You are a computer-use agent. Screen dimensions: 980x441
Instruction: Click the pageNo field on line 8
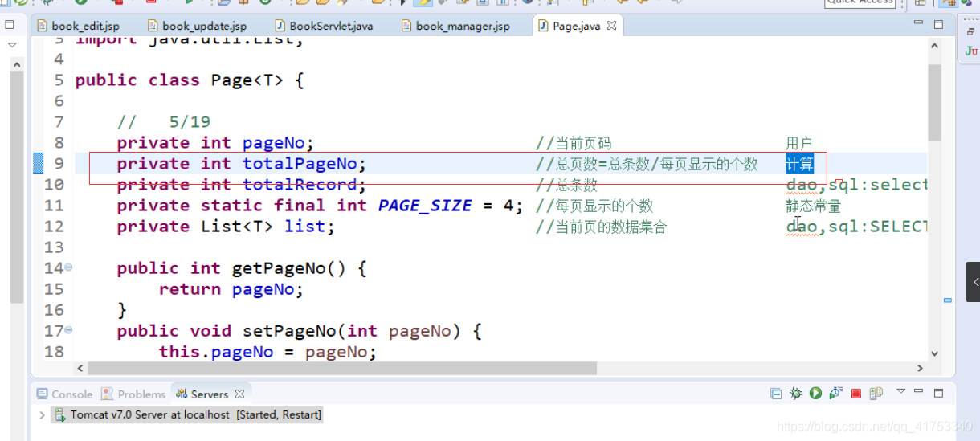coord(274,143)
